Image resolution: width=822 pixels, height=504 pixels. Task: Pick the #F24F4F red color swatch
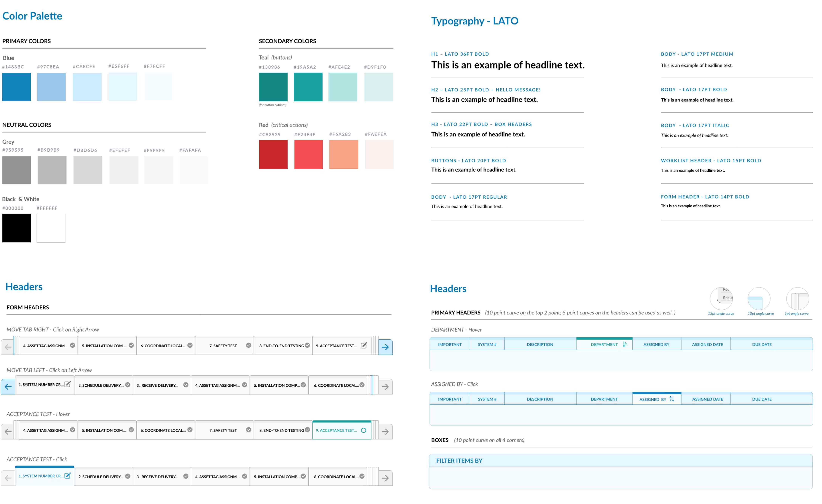308,154
